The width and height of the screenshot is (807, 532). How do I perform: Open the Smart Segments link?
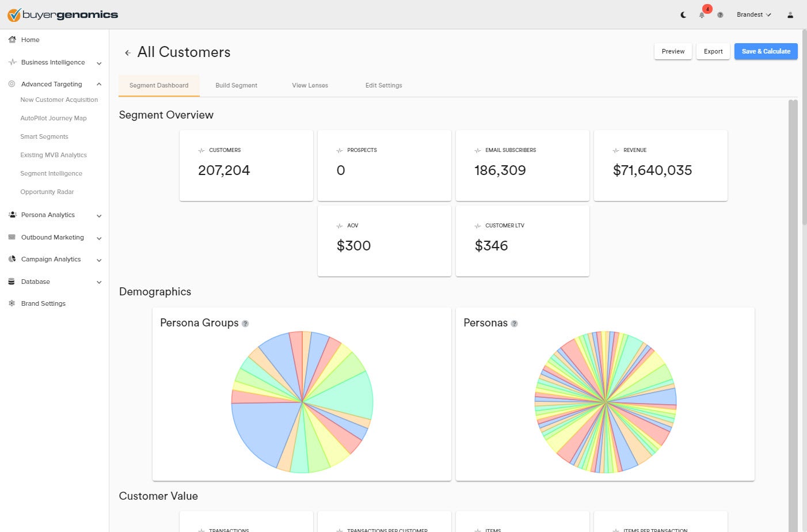coord(44,136)
